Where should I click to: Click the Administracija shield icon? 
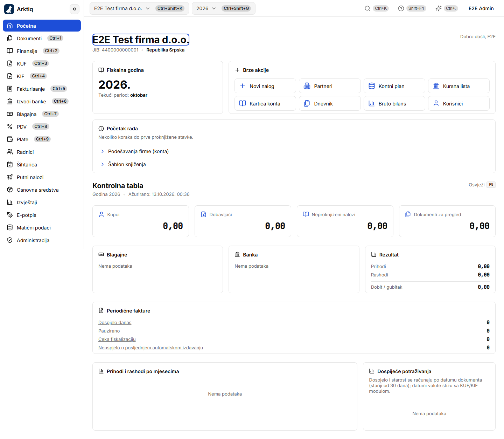[10, 240]
